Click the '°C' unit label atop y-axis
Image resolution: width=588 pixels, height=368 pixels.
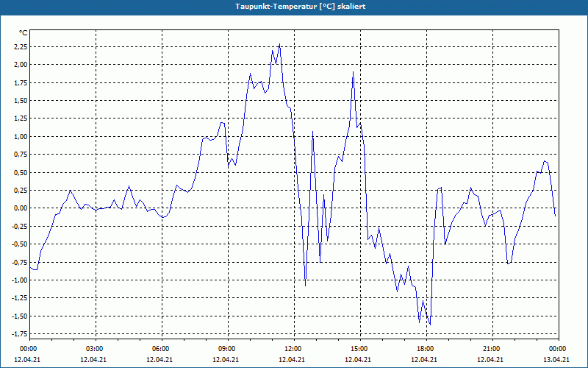(24, 33)
